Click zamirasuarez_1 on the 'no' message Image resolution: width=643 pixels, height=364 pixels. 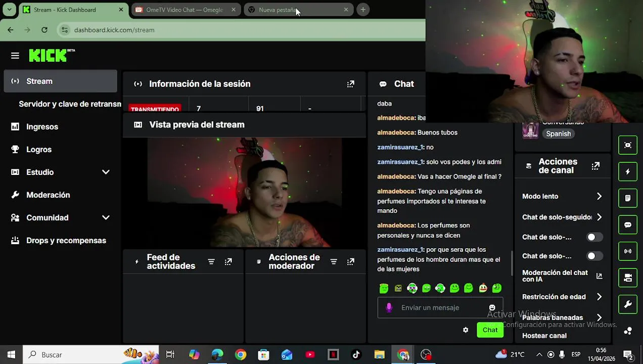pyautogui.click(x=400, y=147)
